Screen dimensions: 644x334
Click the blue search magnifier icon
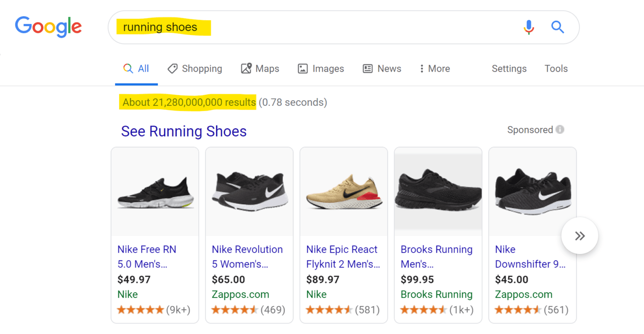558,27
